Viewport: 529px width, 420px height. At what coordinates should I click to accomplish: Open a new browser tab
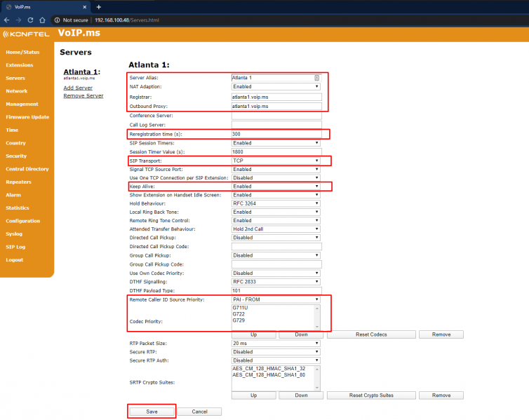(x=98, y=7)
